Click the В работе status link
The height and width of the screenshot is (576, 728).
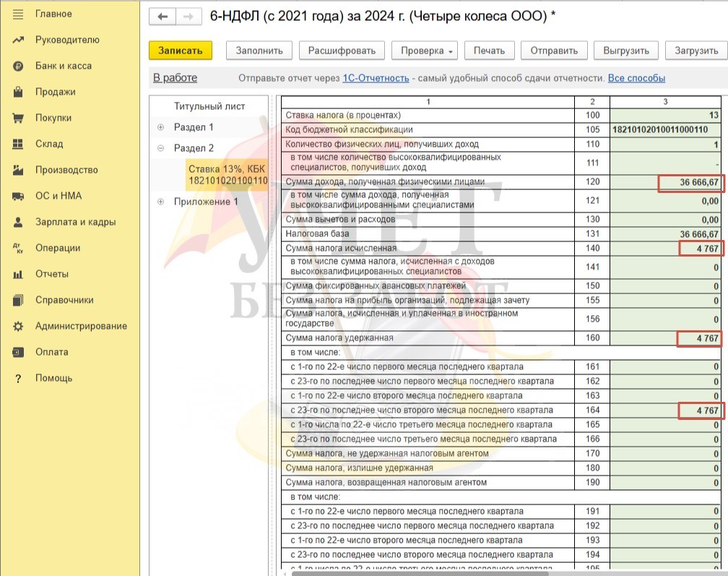[x=175, y=78]
